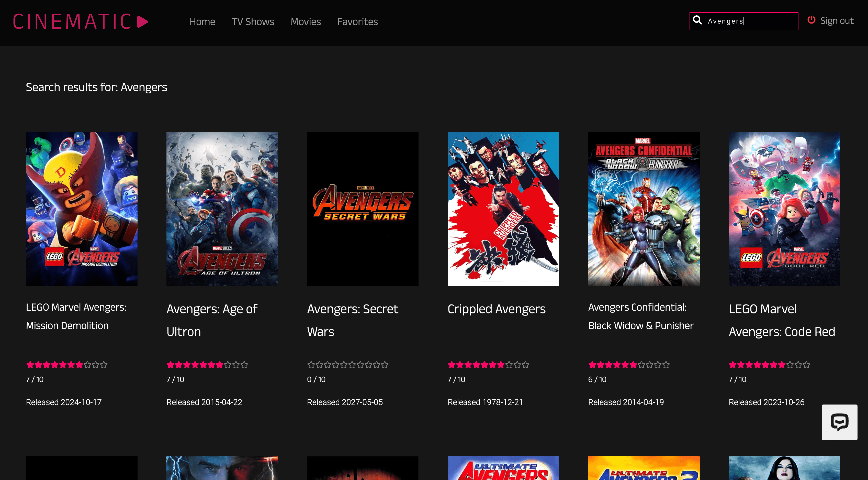Click title LEGO Marvel Avengers: Code Red
This screenshot has height=480, width=868.
[782, 320]
